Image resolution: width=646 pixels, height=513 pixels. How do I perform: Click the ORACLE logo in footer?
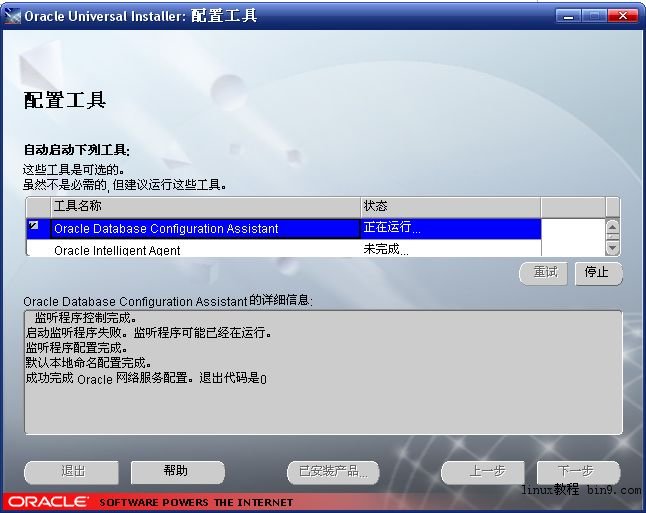click(48, 502)
